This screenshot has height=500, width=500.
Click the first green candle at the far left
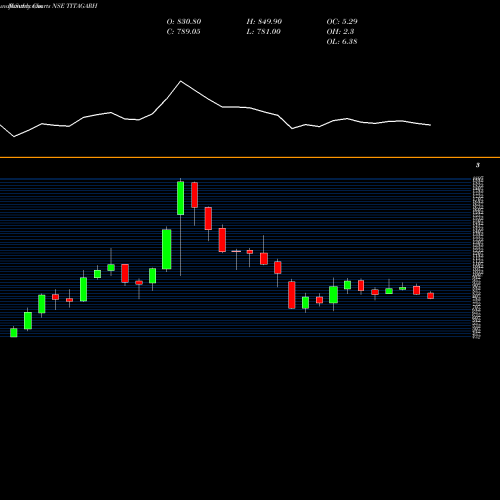(x=14, y=332)
